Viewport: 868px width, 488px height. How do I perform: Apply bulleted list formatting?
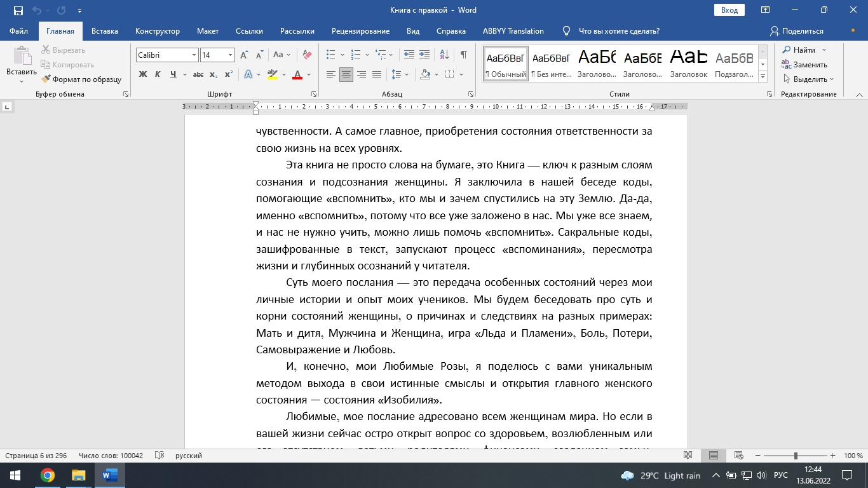[x=330, y=55]
